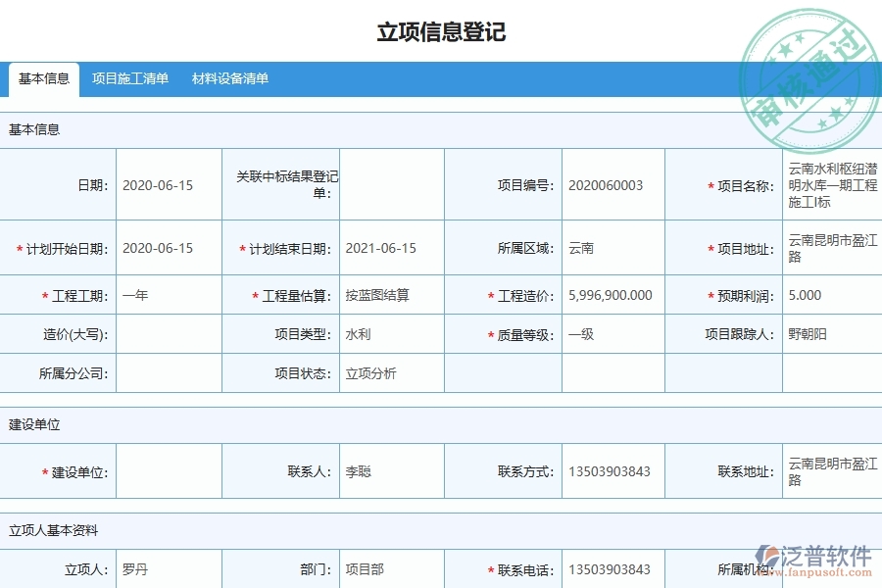This screenshot has height=588, width=882.
Task: Select the 基本信息 tab
Action: point(43,79)
